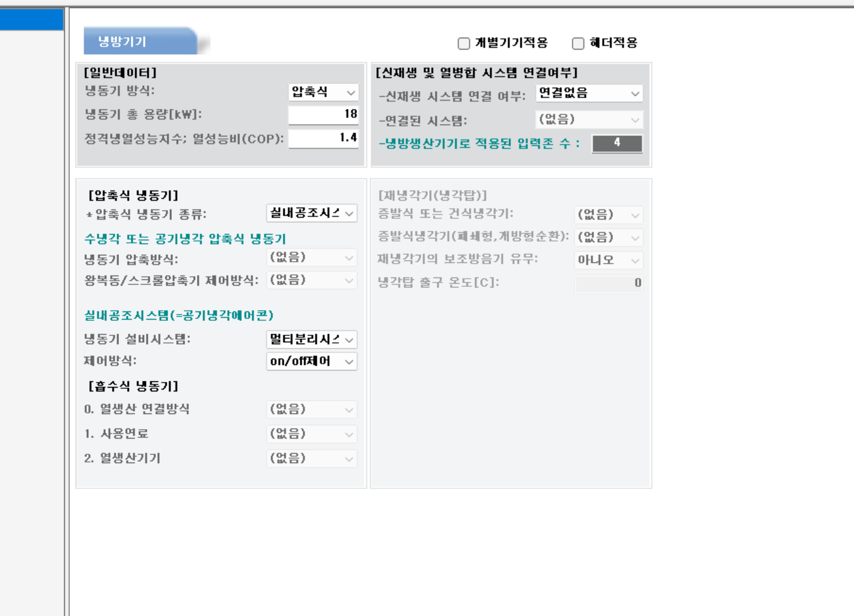This screenshot has width=854, height=616.
Task: Click the 냉방생산기기 입력존 수 field
Action: (617, 143)
